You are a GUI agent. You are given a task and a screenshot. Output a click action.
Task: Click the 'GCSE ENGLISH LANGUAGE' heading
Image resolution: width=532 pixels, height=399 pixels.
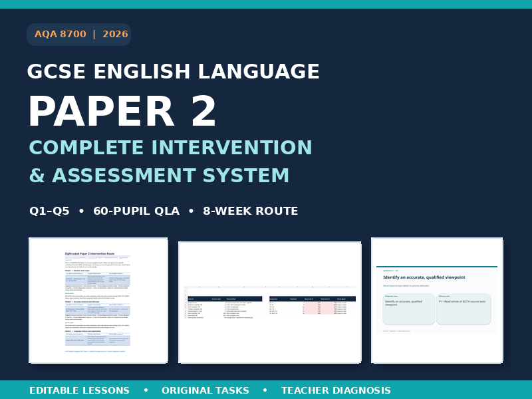pos(174,72)
